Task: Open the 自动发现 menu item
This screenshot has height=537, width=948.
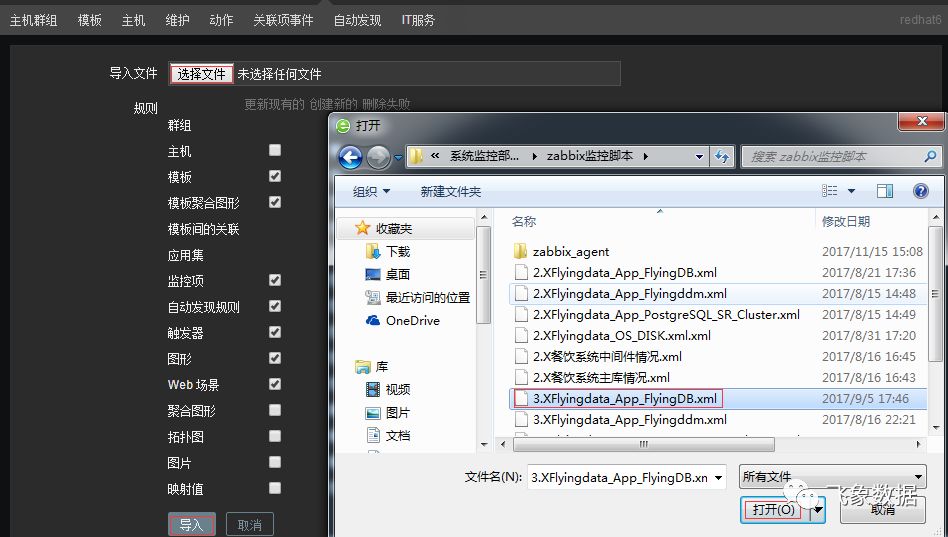Action: coord(357,21)
